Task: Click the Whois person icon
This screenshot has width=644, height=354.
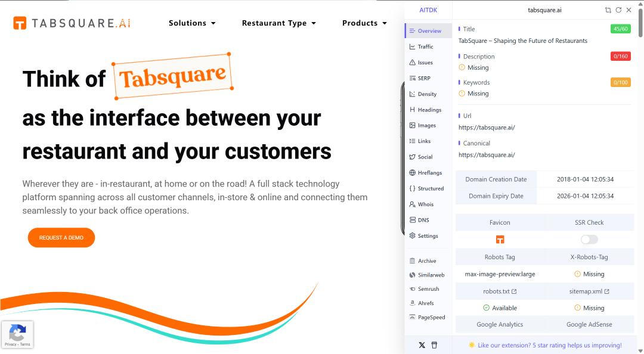Action: point(413,204)
